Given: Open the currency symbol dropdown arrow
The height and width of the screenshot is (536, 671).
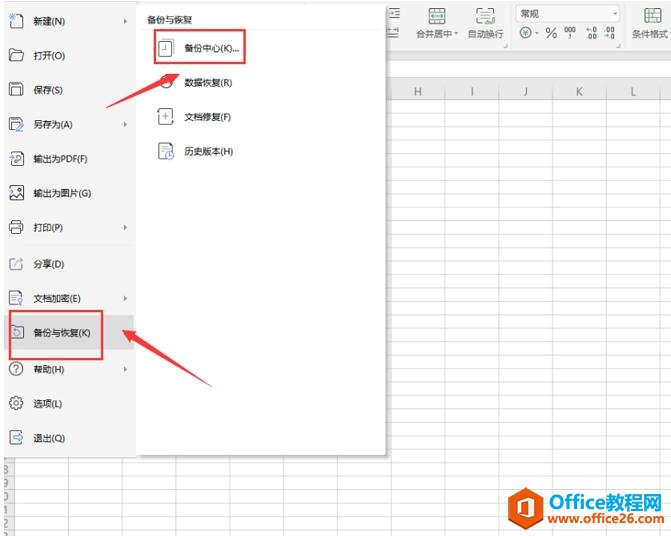Looking at the screenshot, I should tap(536, 33).
